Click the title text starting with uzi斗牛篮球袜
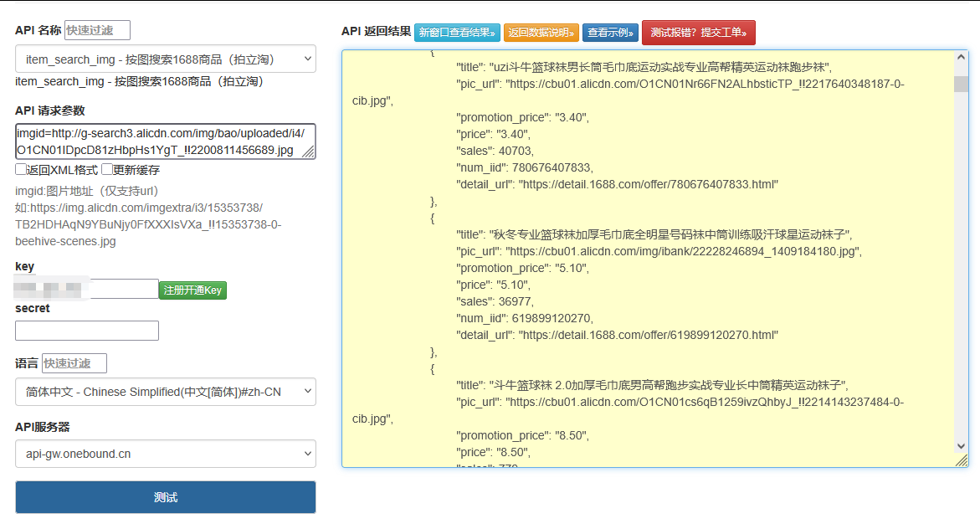This screenshot has height=529, width=980. pos(659,67)
